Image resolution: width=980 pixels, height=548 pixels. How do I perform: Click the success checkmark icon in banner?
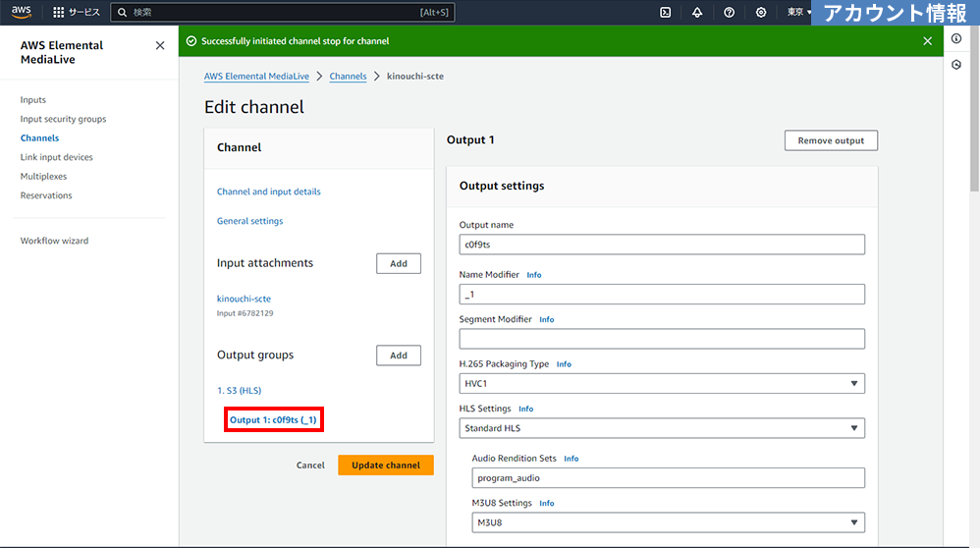coord(191,41)
